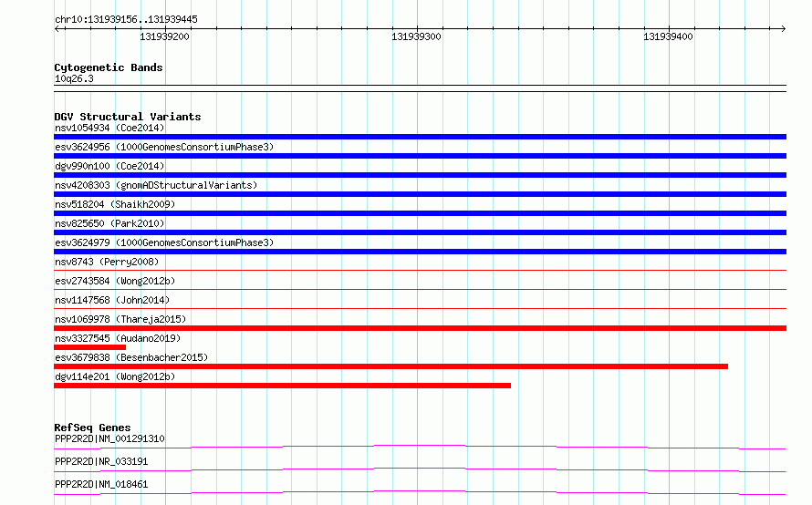
Task: Select the blue bar for esv3624979
Action: click(420, 252)
